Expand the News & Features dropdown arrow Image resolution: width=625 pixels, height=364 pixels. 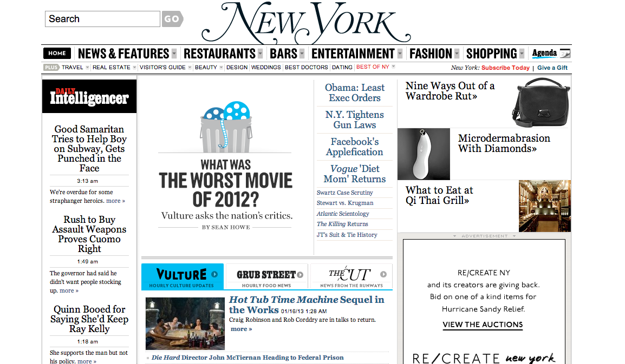click(174, 54)
